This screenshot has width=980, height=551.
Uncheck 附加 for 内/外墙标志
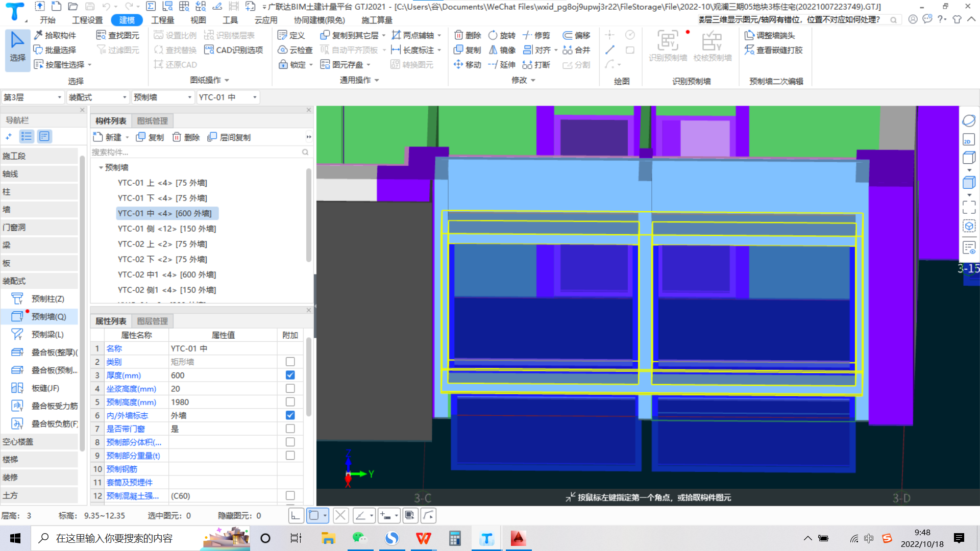click(x=290, y=415)
